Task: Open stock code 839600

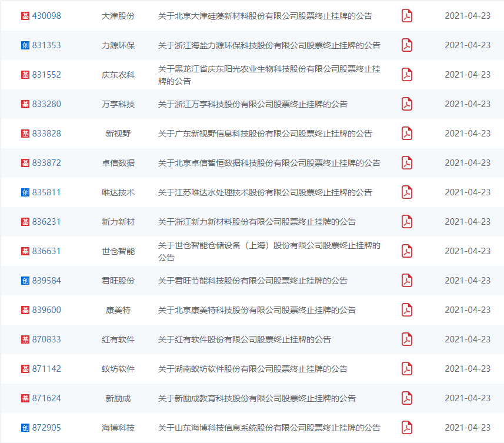Action: point(46,310)
